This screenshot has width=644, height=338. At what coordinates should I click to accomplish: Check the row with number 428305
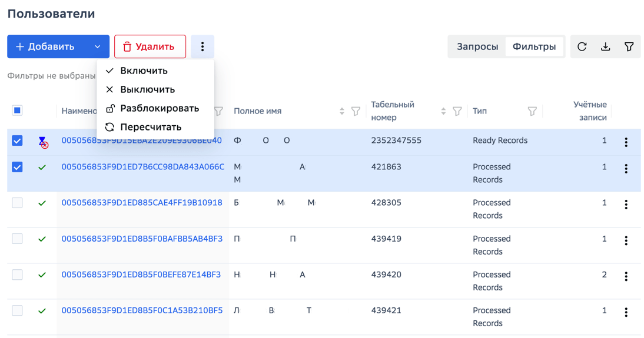tap(17, 203)
